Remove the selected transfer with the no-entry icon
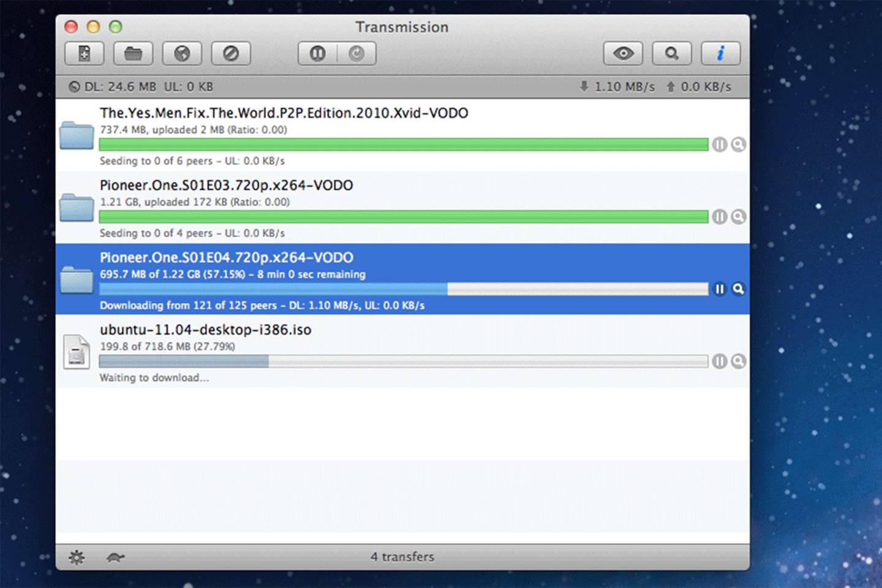 click(231, 54)
